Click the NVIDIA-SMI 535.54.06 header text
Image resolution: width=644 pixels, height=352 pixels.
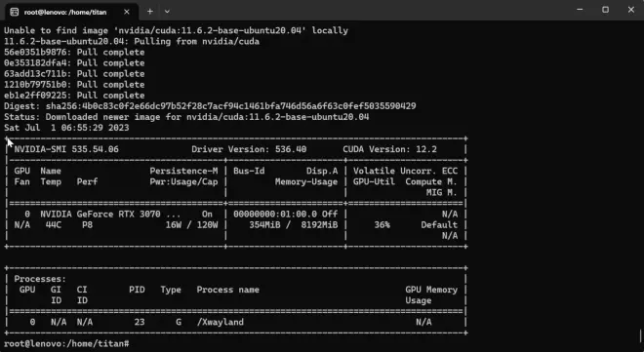click(x=66, y=149)
